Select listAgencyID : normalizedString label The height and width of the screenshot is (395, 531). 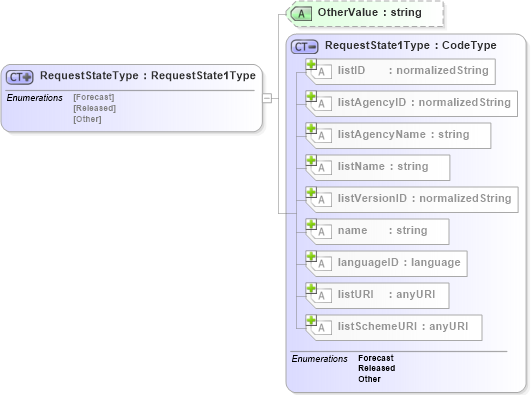(424, 102)
